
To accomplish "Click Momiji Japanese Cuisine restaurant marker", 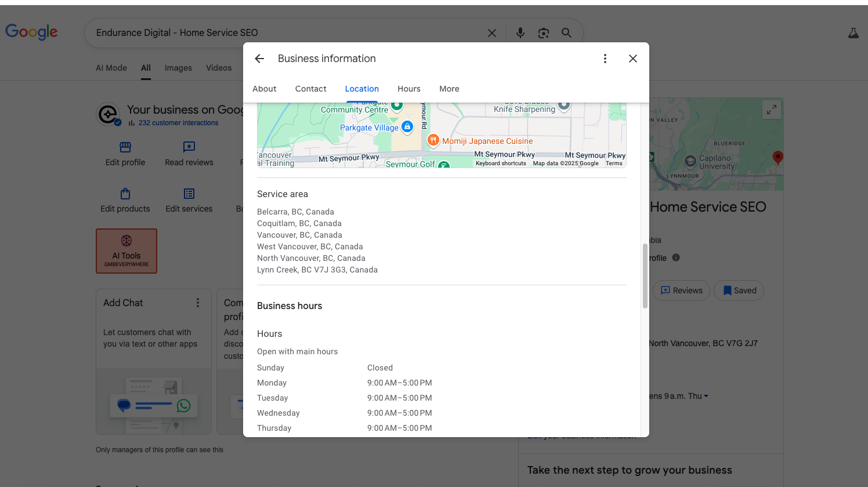I will [x=433, y=140].
